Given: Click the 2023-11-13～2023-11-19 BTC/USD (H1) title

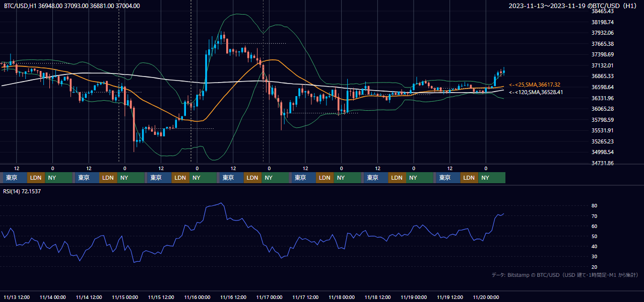Looking at the screenshot, I should [x=573, y=6].
